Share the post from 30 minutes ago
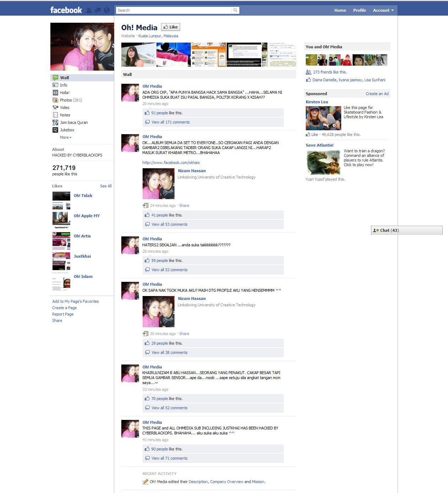Image resolution: width=448 pixels, height=493 pixels. pos(184,334)
